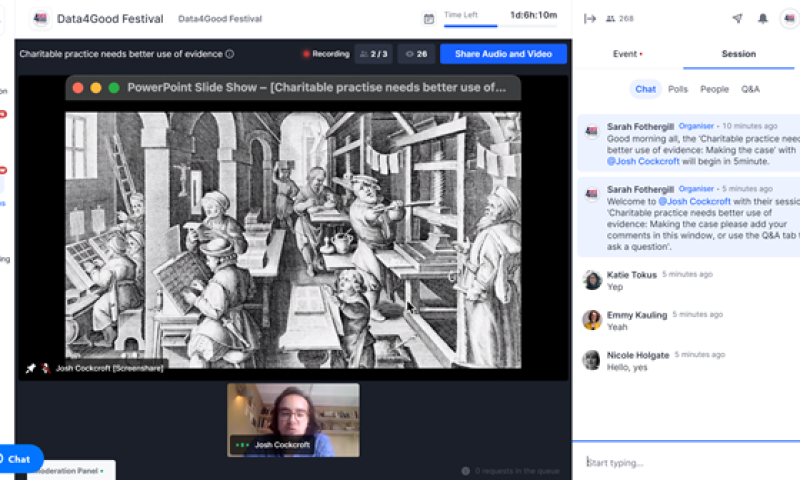Select the Polls tab
Image resolution: width=800 pixels, height=480 pixels.
(678, 89)
